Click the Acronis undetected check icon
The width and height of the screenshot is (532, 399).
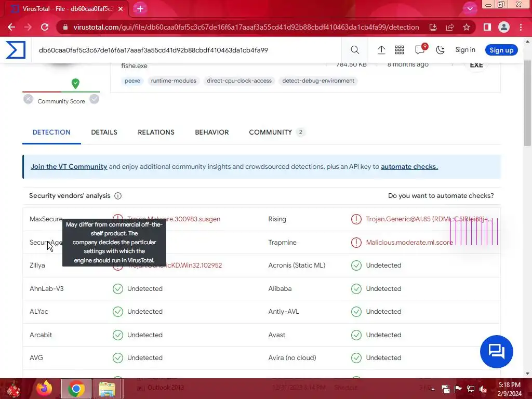click(356, 265)
